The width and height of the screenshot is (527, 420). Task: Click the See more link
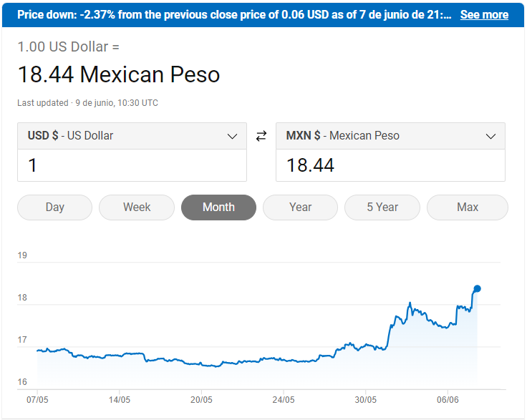tap(484, 14)
